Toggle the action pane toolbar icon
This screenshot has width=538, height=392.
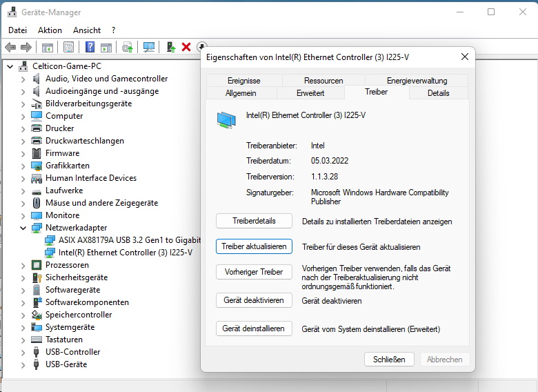click(x=106, y=47)
